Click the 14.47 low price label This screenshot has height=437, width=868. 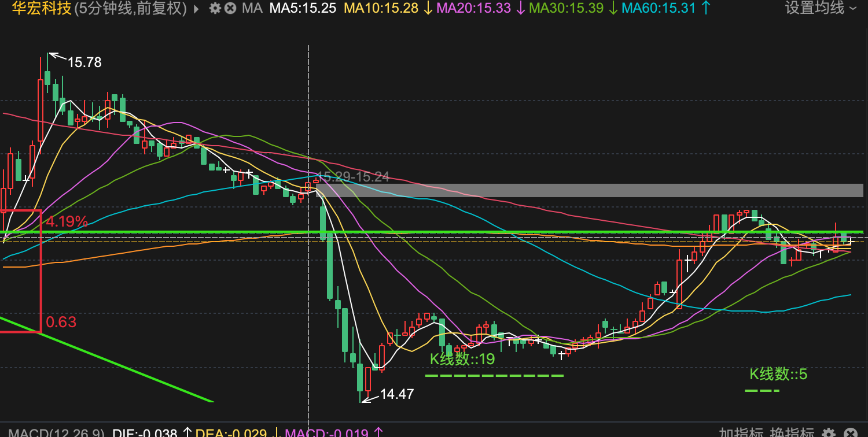[x=397, y=395]
